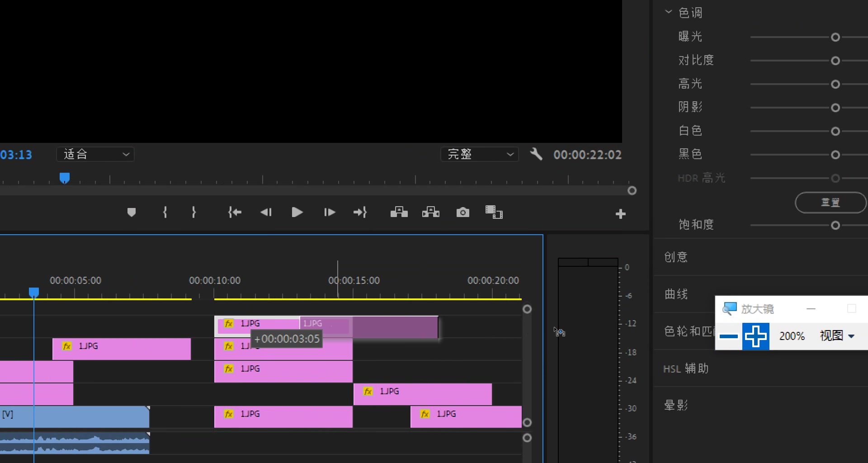
Task: Select the 1.JPG clip starting near 00:00:15:00
Action: 423,394
